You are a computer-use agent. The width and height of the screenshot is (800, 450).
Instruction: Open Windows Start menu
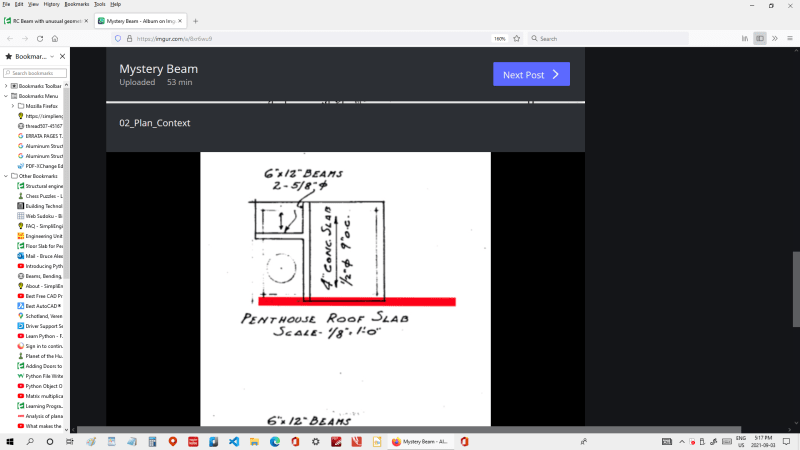click(x=10, y=442)
